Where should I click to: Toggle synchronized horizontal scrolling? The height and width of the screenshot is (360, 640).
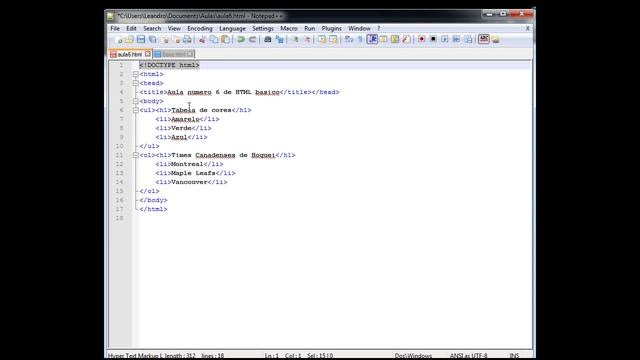point(333,40)
